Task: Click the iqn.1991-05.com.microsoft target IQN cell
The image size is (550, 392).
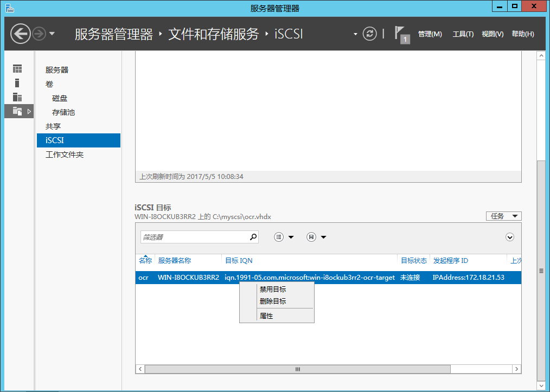Action: tap(310, 278)
